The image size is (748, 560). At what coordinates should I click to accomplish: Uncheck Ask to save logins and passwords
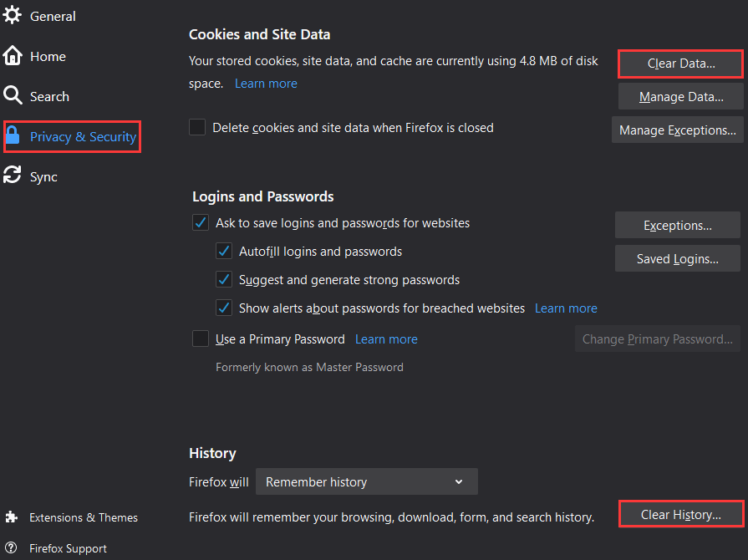tap(201, 222)
